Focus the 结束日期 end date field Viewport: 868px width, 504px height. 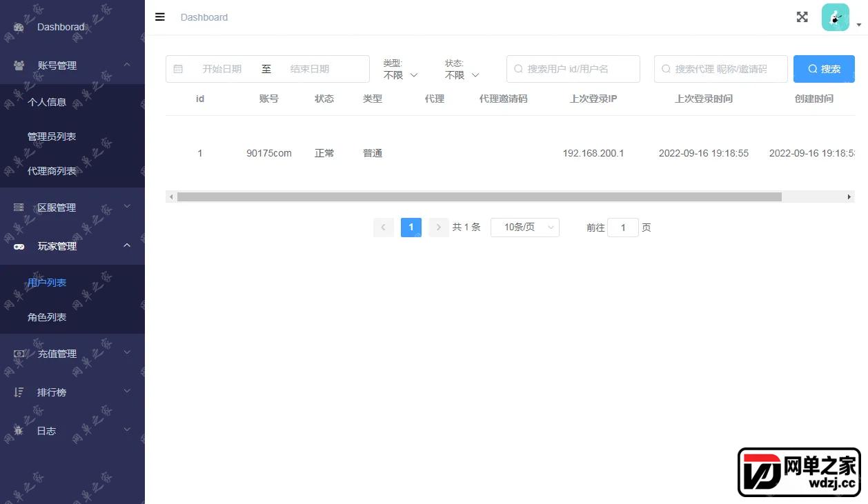tap(310, 69)
